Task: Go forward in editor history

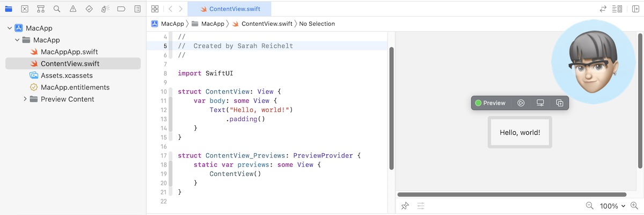Action: point(181,9)
